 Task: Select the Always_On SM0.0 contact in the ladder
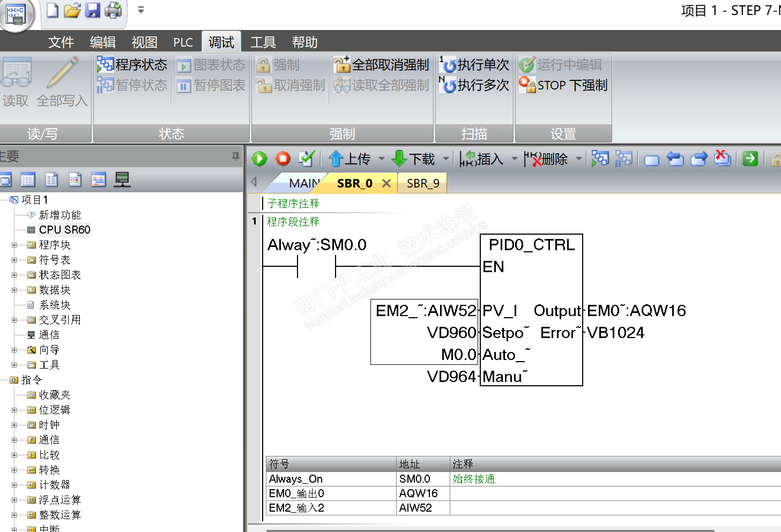[x=317, y=266]
